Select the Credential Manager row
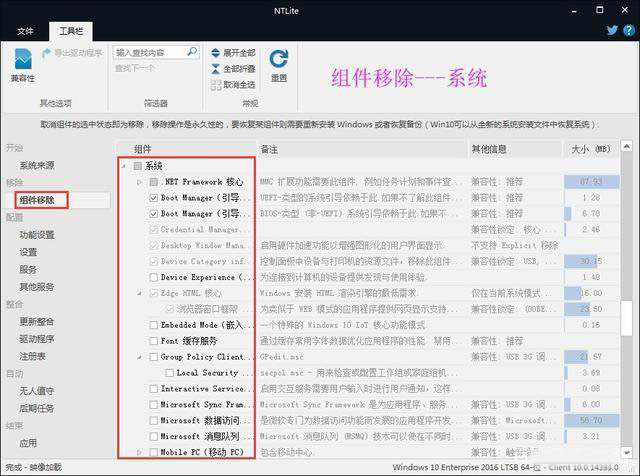Viewport: 640px width, 476px height. pos(368,229)
